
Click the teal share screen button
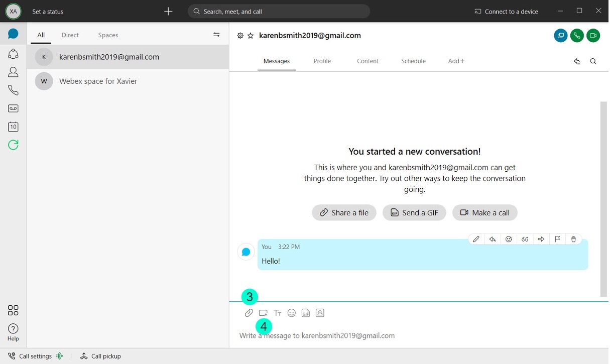click(561, 35)
